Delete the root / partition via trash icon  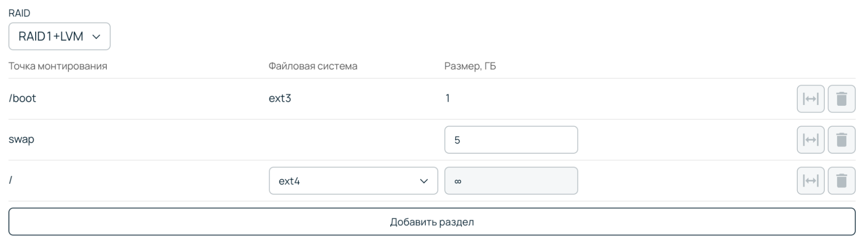click(x=841, y=180)
